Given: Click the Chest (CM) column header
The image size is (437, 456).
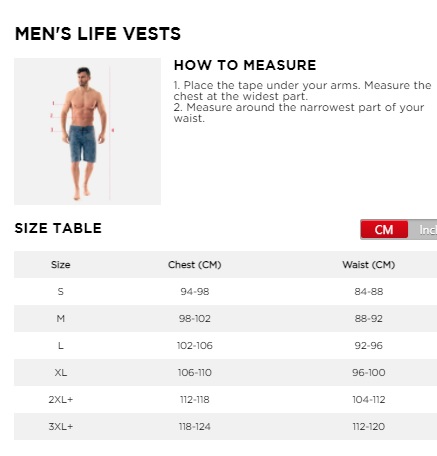Looking at the screenshot, I should [195, 265].
